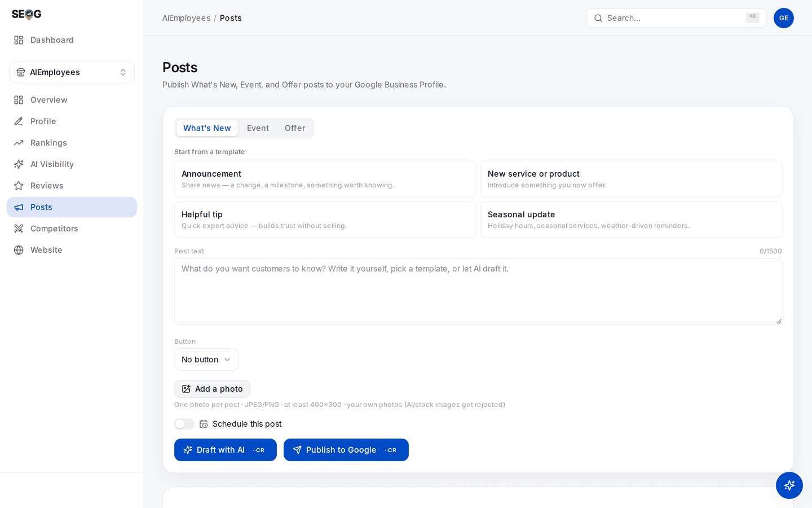Screen dimensions: 812x508
Task: Open the floating AI assistant button
Action: click(789, 485)
